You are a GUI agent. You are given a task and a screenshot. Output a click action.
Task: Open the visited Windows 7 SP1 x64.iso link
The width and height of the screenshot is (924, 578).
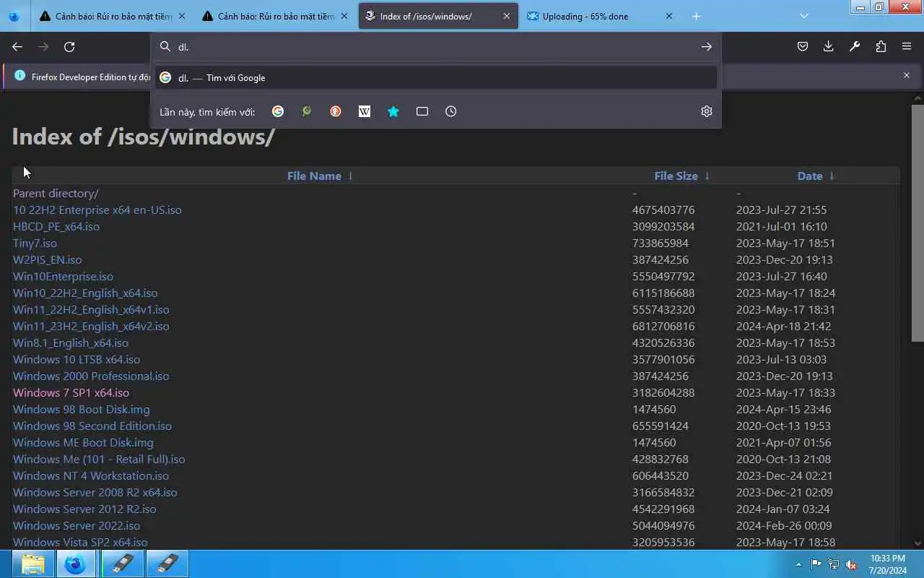pyautogui.click(x=71, y=393)
